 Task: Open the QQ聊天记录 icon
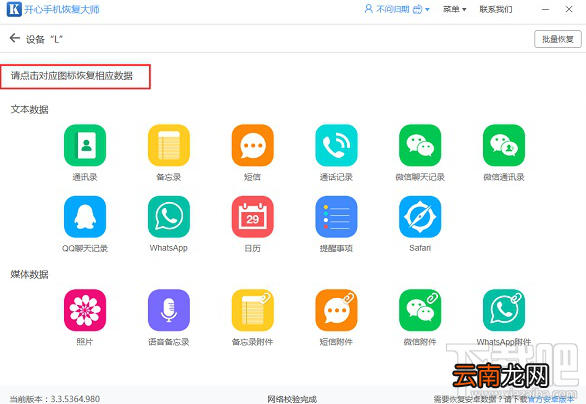(x=85, y=217)
